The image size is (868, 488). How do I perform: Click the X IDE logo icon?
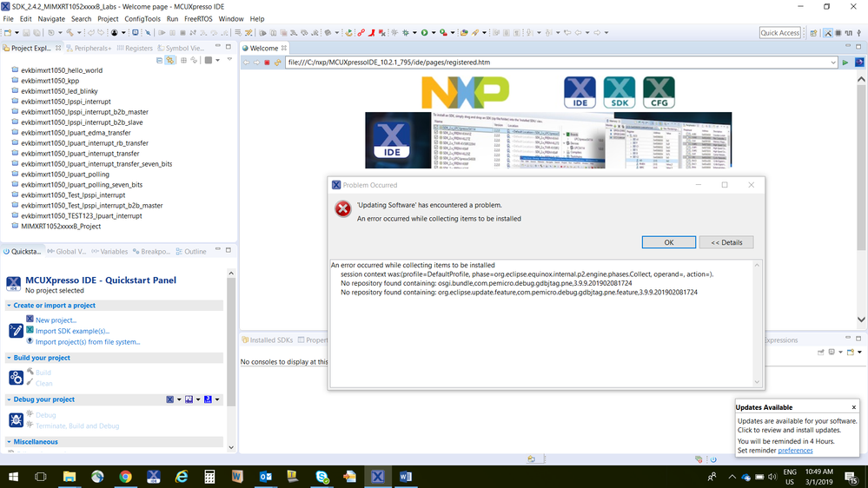(580, 92)
